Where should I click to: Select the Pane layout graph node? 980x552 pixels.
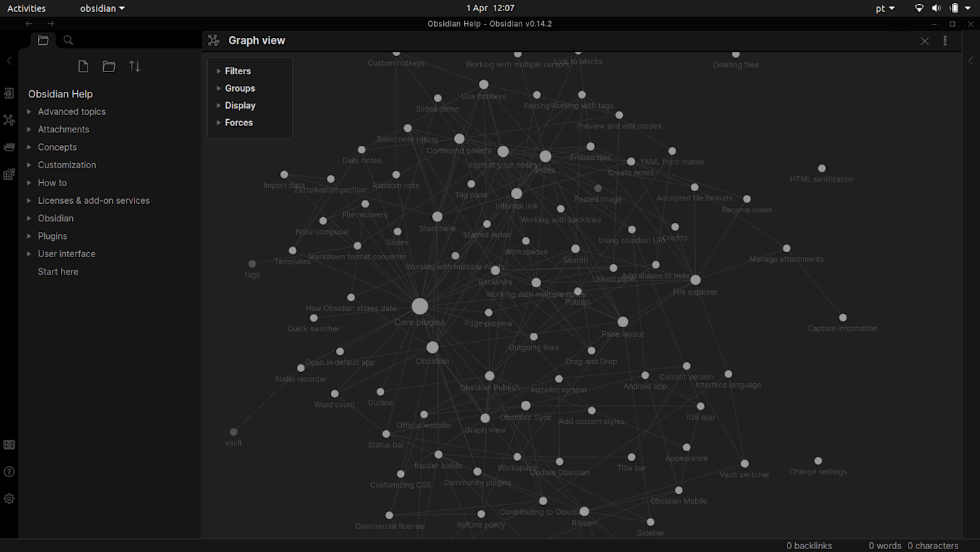pos(623,322)
